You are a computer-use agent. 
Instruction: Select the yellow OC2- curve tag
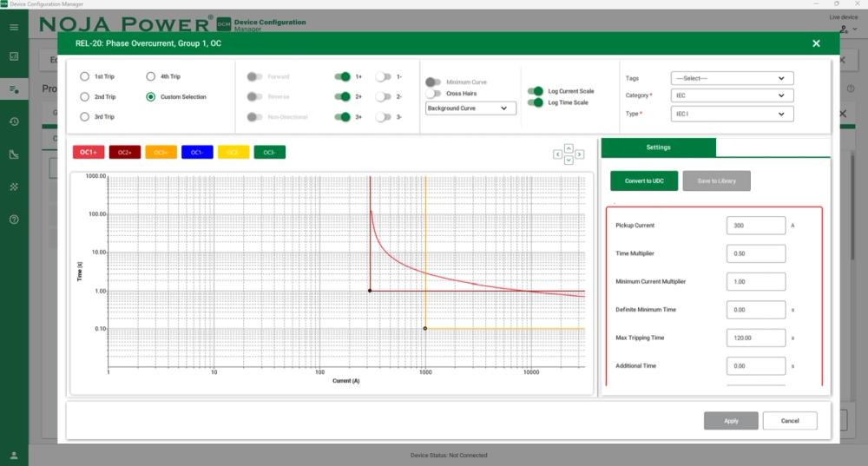(233, 152)
